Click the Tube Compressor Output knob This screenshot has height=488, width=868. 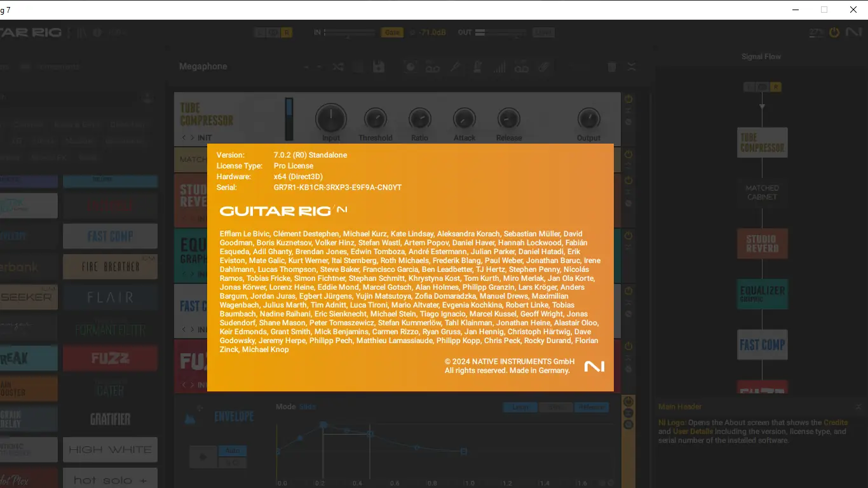[589, 119]
